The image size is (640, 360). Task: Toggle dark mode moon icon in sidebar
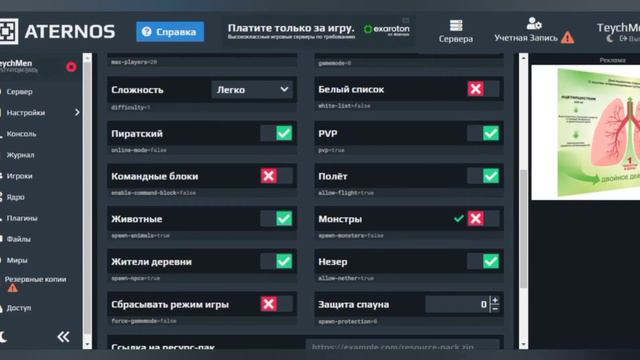pos(3,337)
